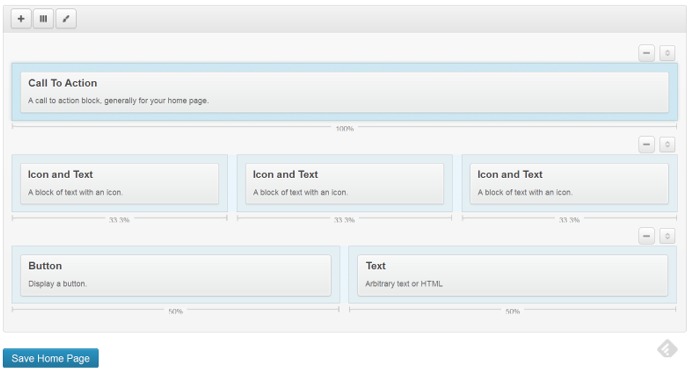Select the Call To Action widget
Viewport: 692px width, 371px height.
pos(344,92)
